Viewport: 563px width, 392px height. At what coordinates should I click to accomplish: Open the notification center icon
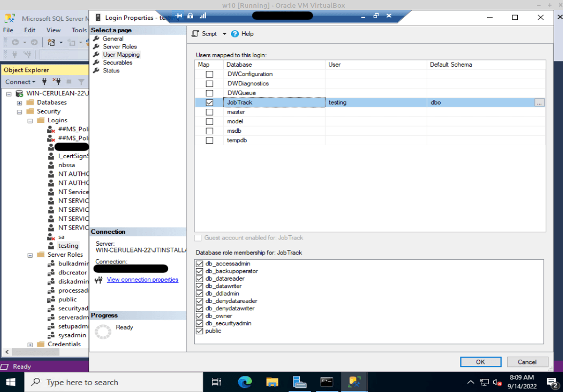point(551,382)
